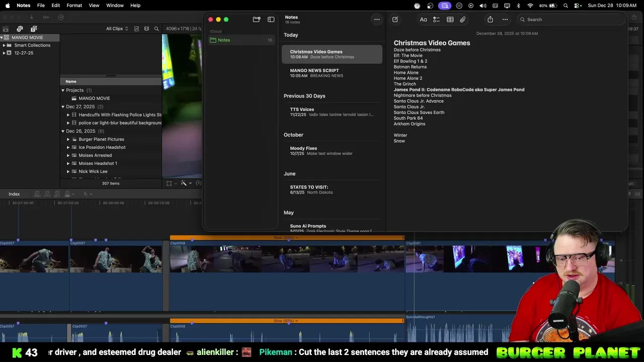Image resolution: width=644 pixels, height=362 pixels.
Task: Open the Help menu
Action: tap(135, 6)
